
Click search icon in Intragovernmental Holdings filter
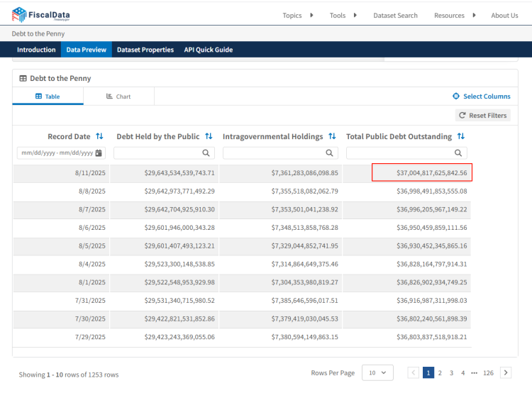[329, 153]
